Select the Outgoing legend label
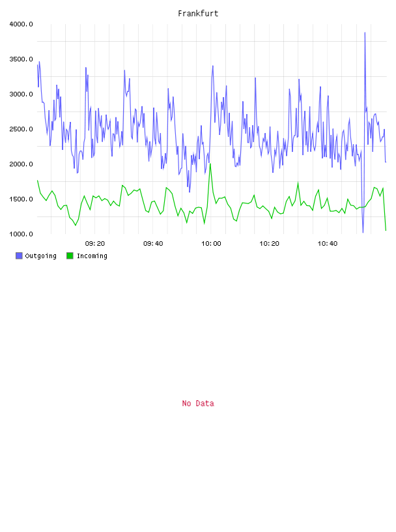 (40, 256)
